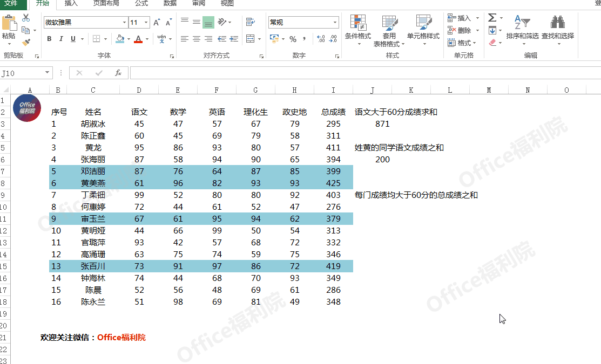This screenshot has height=364, width=601.
Task: Expand the Paste (粘贴) dropdown arrow
Action: pos(9,44)
